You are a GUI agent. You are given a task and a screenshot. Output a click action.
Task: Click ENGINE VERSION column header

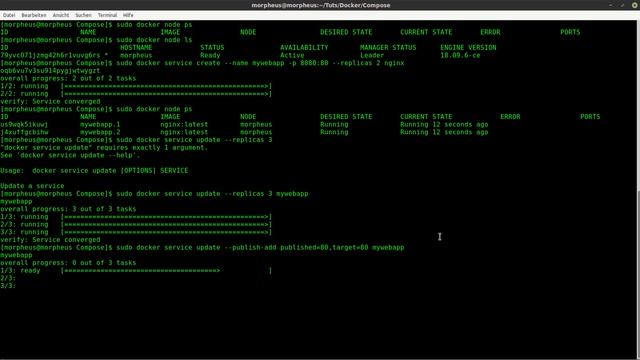(x=468, y=47)
